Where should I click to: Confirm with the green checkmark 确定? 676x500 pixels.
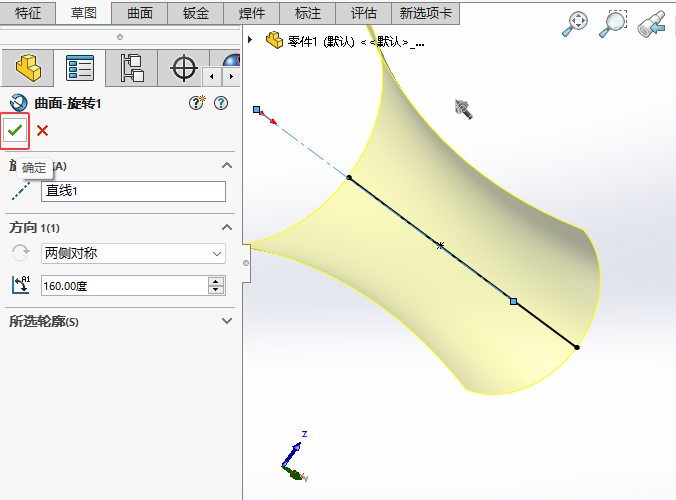(x=15, y=131)
